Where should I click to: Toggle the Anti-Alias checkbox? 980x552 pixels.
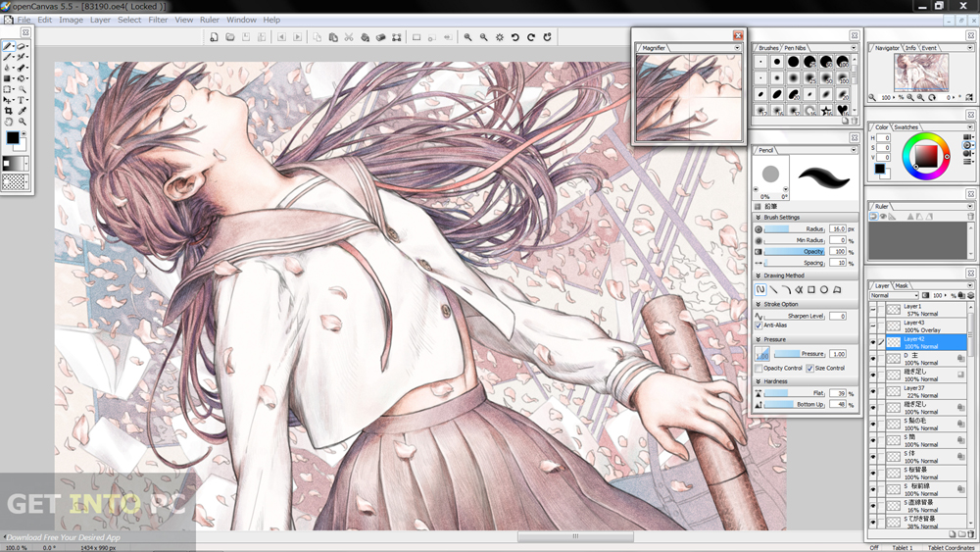pos(759,326)
